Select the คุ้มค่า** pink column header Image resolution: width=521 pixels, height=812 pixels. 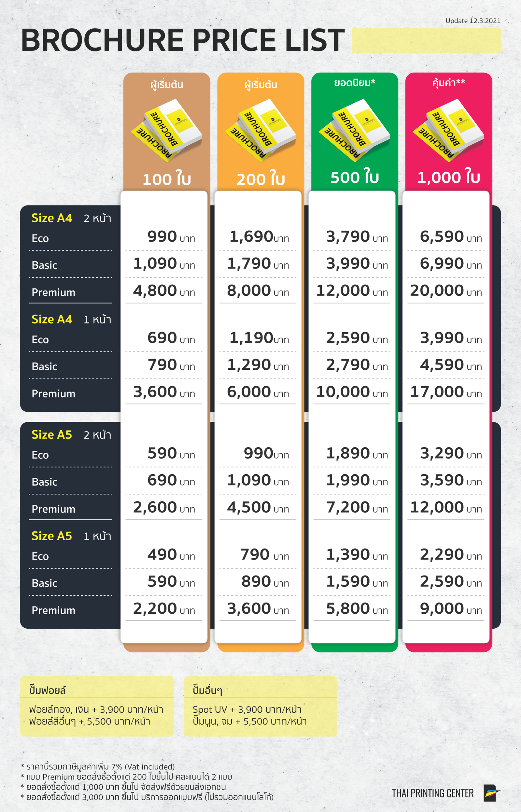click(x=449, y=82)
